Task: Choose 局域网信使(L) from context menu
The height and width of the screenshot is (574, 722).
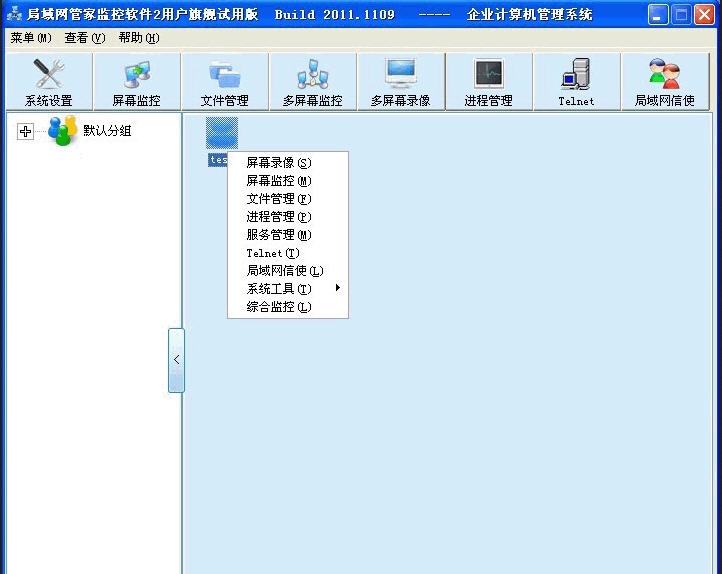Action: (288, 271)
